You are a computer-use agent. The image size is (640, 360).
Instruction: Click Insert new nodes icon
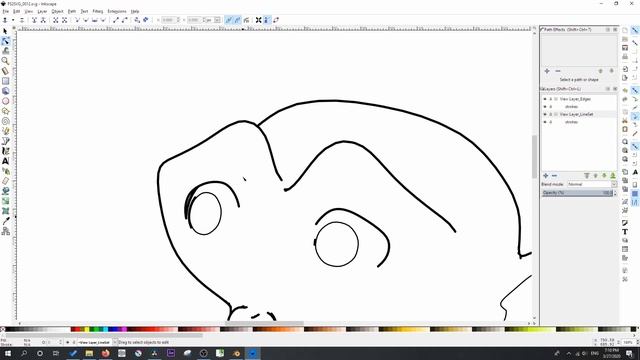click(5, 20)
